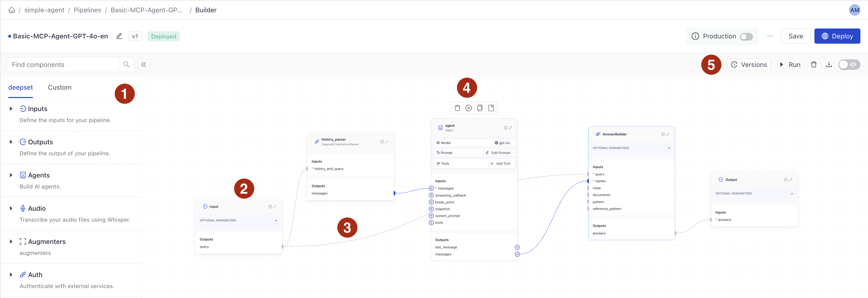
Task: Expand Optional Parameters on the AnswerBuilder node
Action: tap(669, 148)
